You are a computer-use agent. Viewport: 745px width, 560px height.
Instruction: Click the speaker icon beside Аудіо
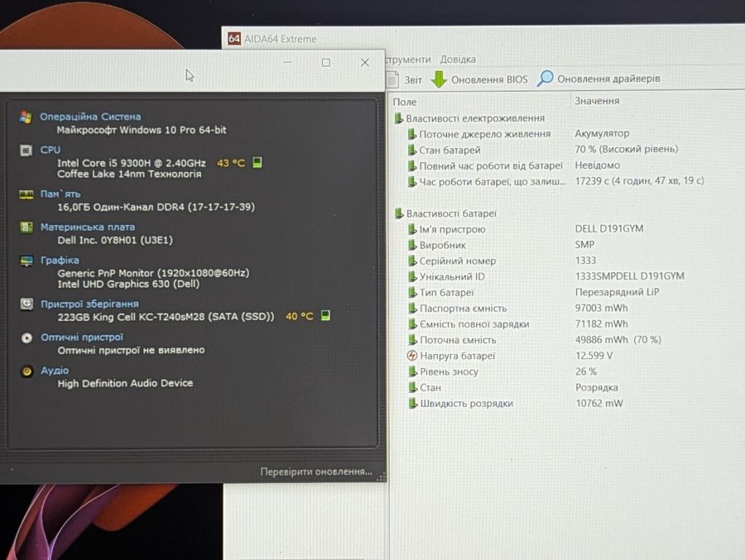(x=27, y=371)
